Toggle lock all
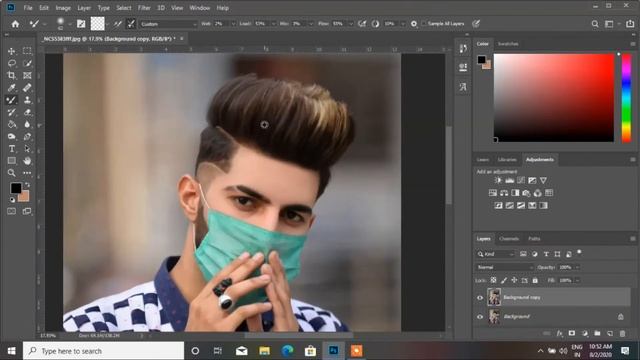 [535, 280]
